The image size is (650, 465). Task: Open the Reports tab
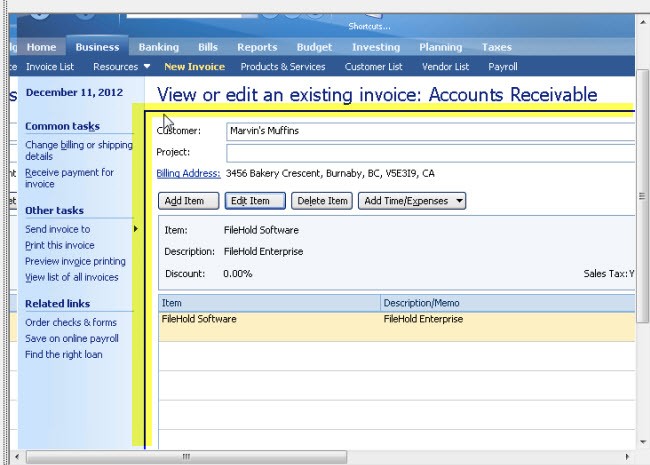tap(257, 47)
